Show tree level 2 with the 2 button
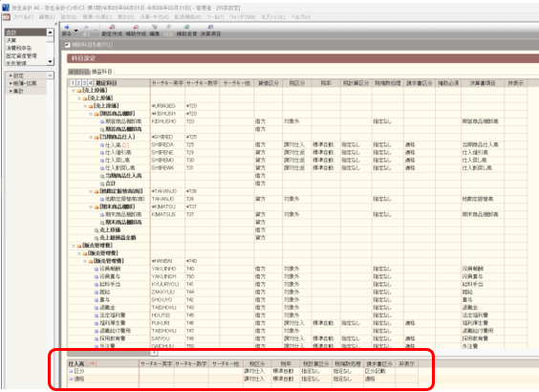The image size is (539, 392). [x=78, y=83]
